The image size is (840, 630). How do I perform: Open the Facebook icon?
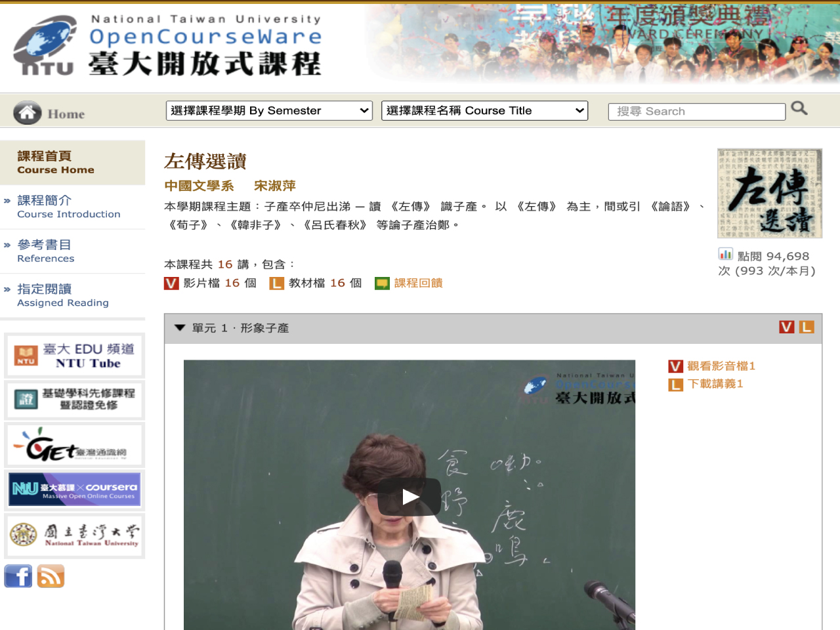click(18, 576)
